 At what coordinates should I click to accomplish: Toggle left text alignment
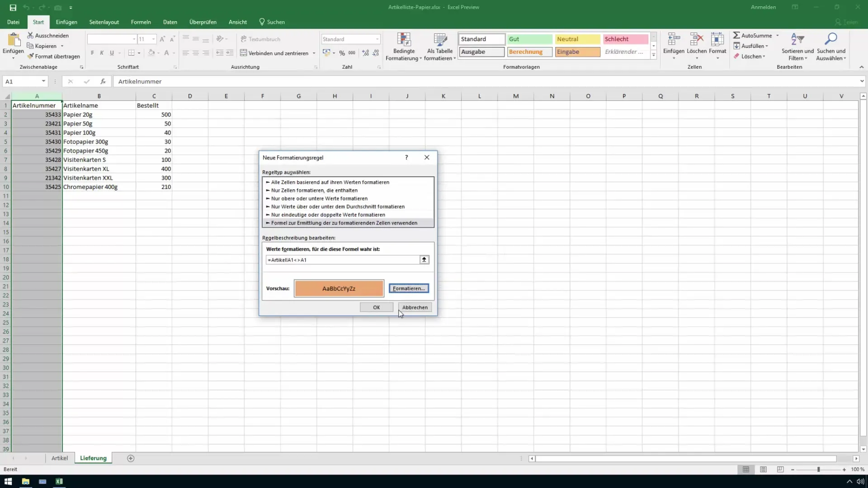point(186,53)
